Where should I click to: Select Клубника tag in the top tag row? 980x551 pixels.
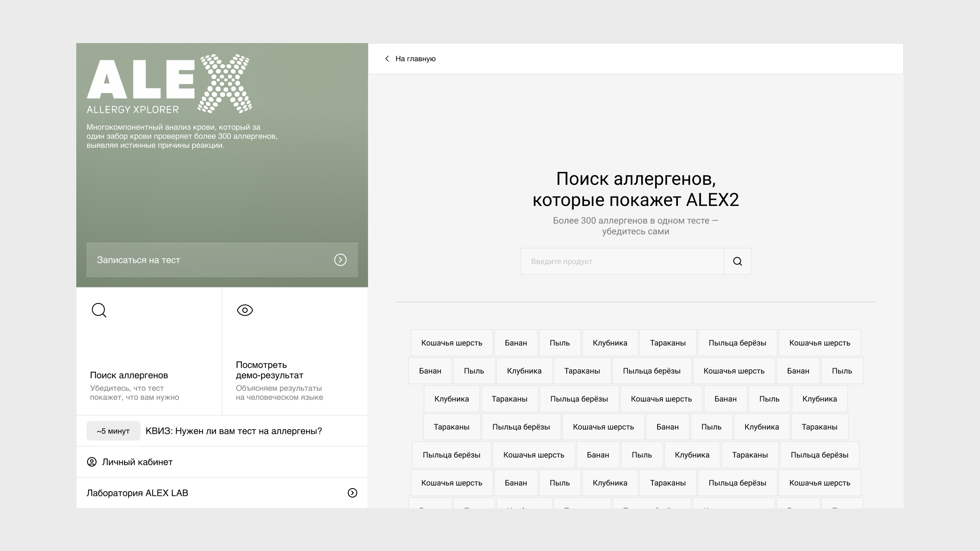click(610, 343)
